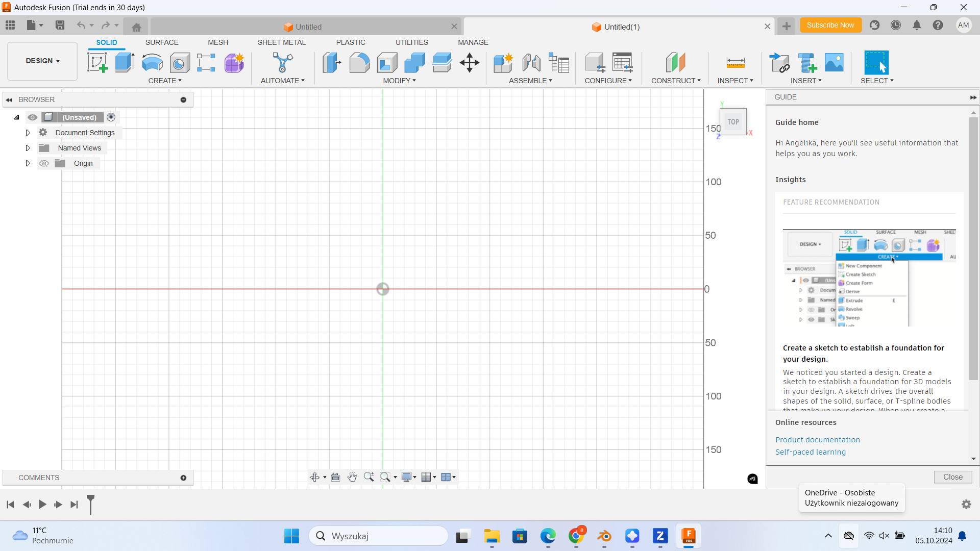Open the DESIGN workspace dropdown

[x=42, y=61]
